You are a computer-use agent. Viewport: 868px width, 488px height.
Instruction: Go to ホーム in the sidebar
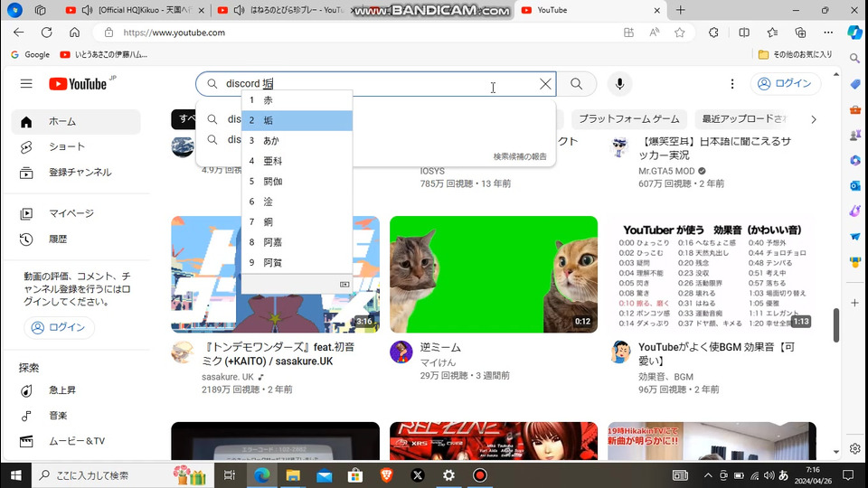tap(76, 122)
